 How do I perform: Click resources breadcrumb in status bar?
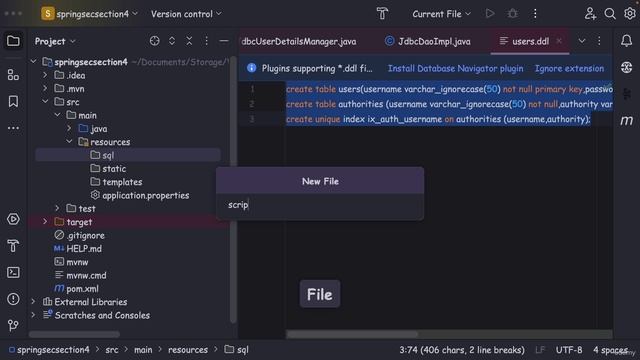point(188,350)
